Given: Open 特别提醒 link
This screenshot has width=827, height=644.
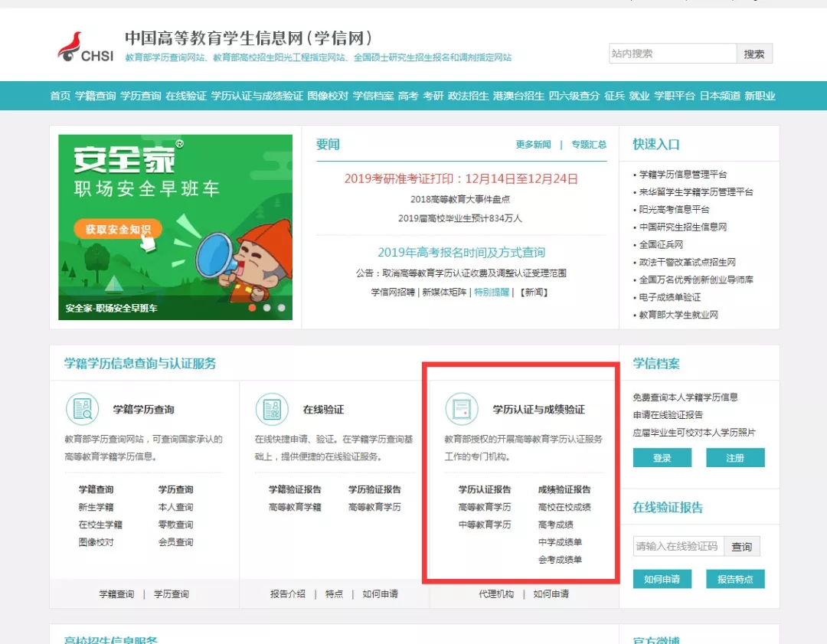Looking at the screenshot, I should (492, 292).
